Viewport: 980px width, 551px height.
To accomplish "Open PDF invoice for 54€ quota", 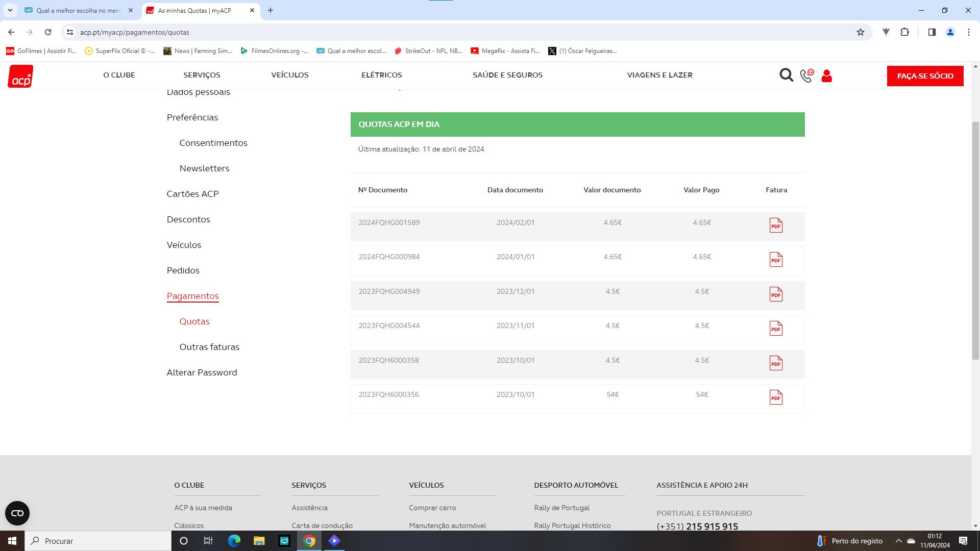I will point(776,397).
